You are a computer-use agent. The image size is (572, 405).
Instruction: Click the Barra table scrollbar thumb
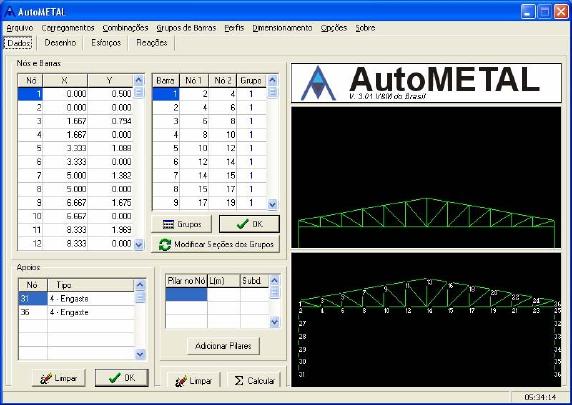click(x=273, y=93)
